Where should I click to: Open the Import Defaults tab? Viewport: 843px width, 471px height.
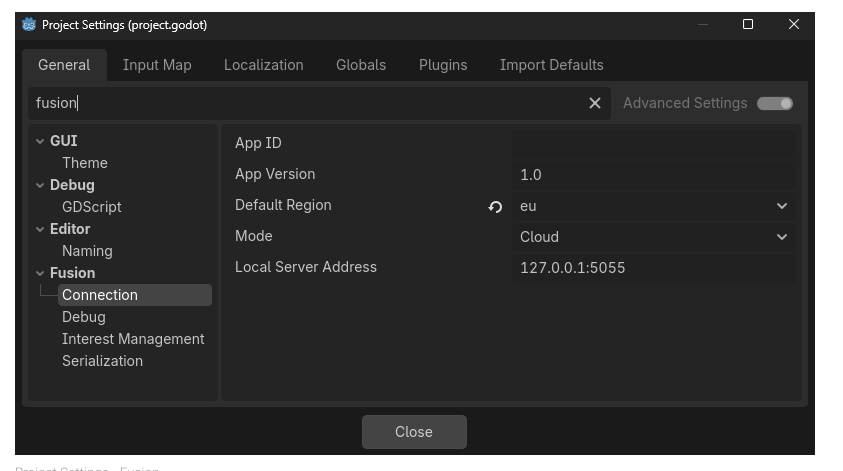pos(552,65)
